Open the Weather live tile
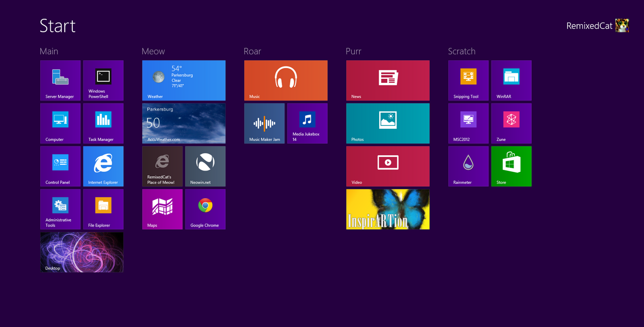The image size is (644, 327). click(x=184, y=80)
